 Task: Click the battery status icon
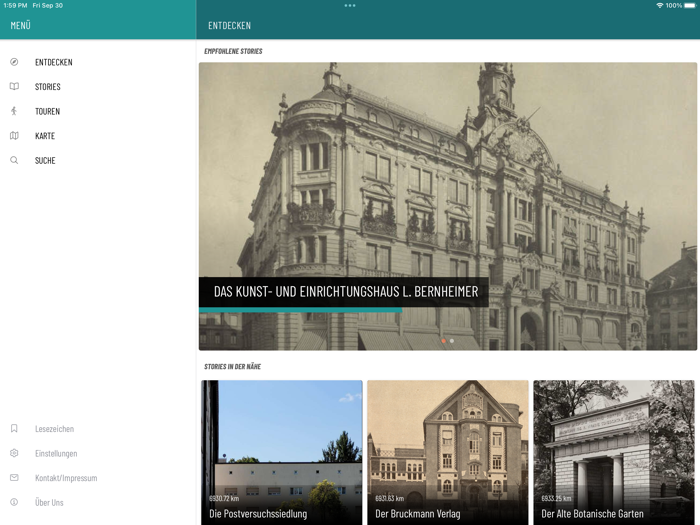[690, 5]
